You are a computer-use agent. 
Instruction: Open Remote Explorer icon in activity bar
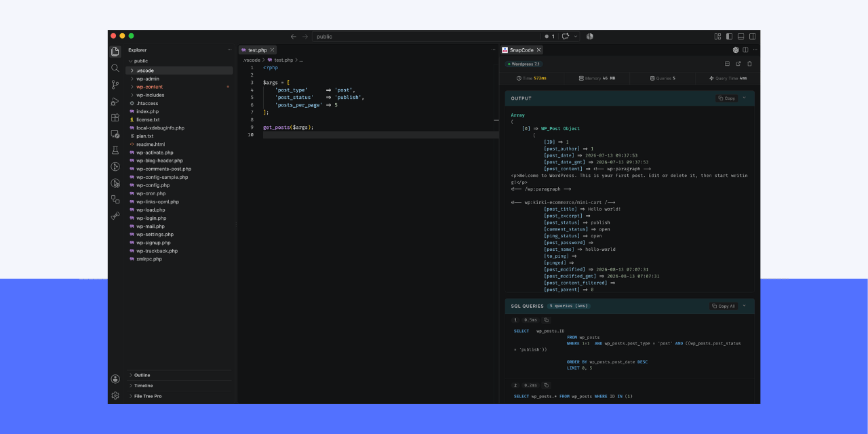pos(115,134)
